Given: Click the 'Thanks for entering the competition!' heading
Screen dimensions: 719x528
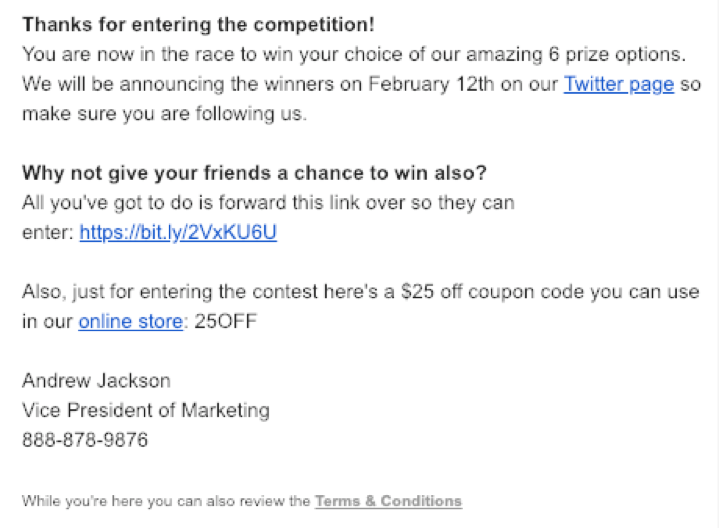Looking at the screenshot, I should pos(198,23).
